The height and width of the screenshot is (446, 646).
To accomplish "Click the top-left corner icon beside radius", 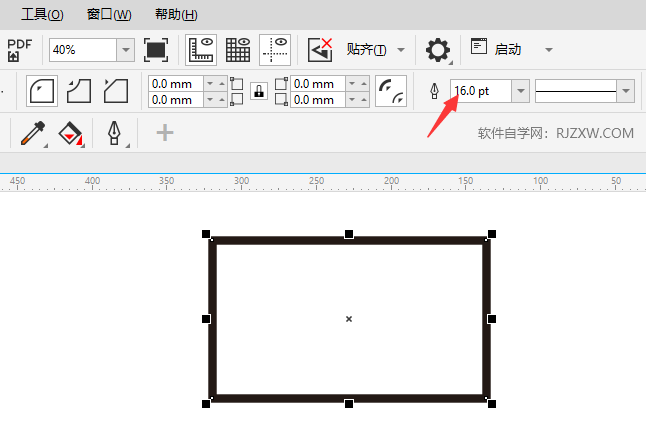I will 236,84.
